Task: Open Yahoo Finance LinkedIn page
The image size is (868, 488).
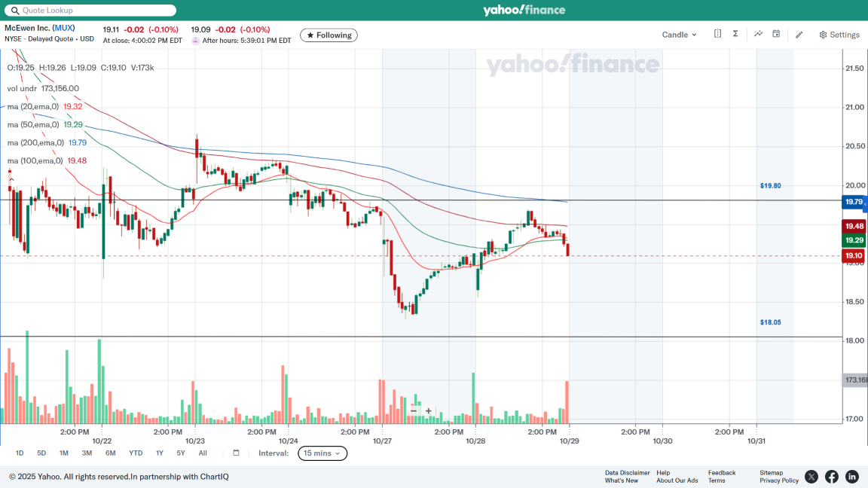Action: (x=851, y=476)
